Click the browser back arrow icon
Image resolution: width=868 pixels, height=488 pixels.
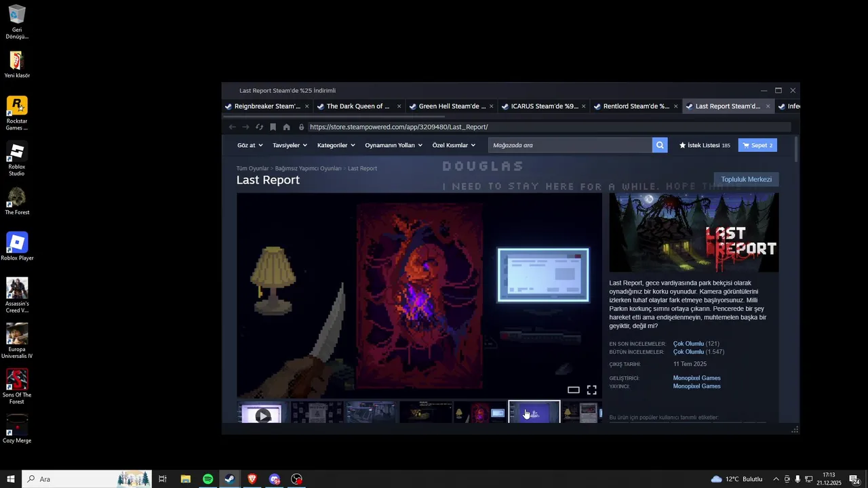pos(232,127)
